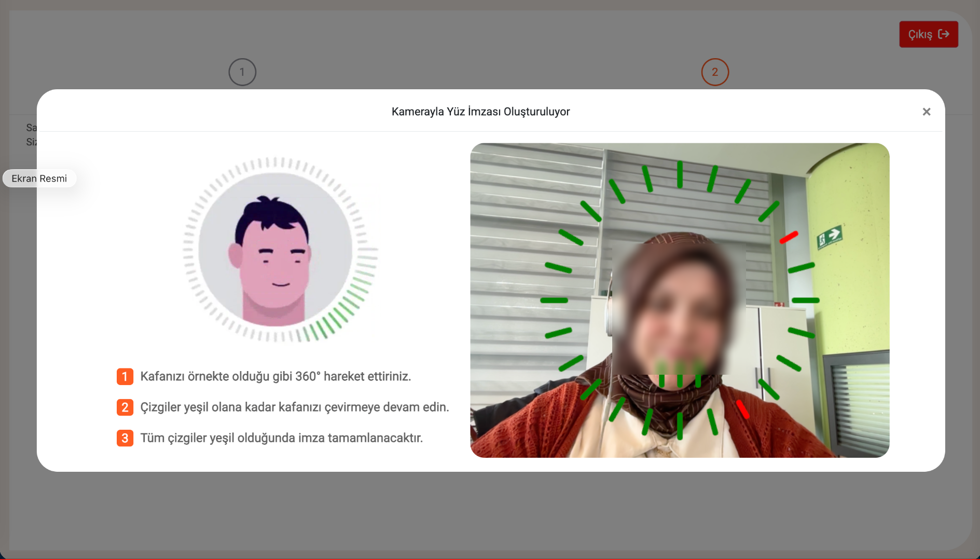
Task: Click the lower red tick mark on camera ring
Action: click(742, 409)
